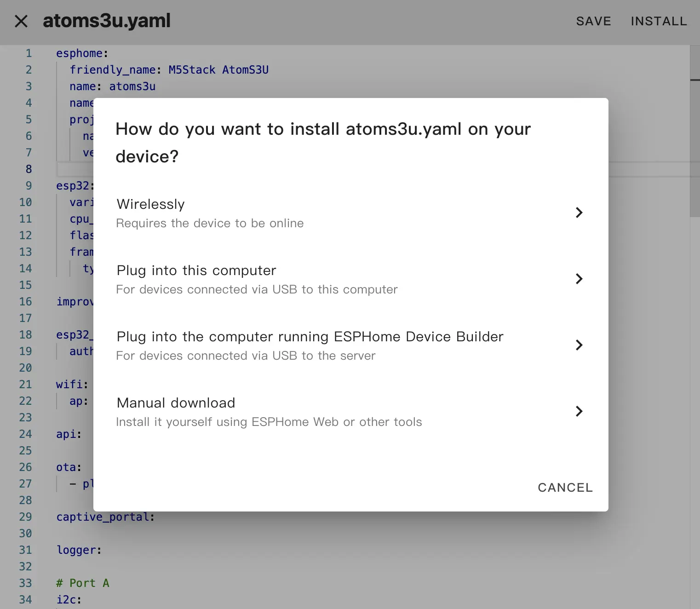Click the arrow icon beside Manual download
Viewport: 700px width, 609px height.
579,411
